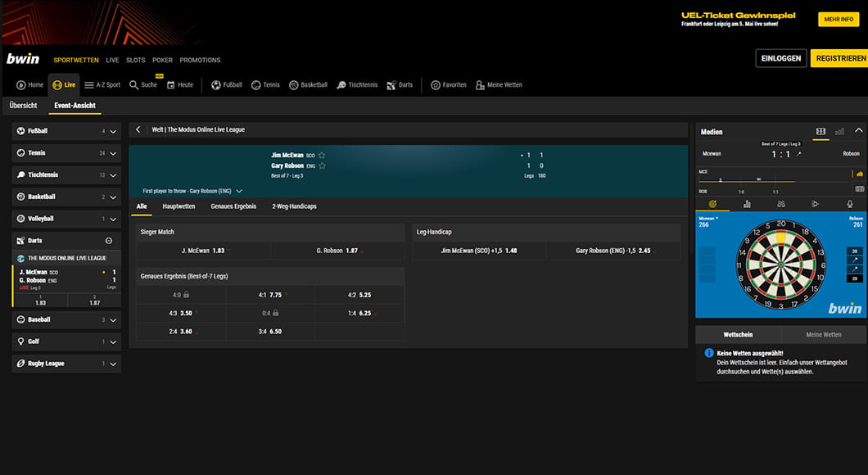
Task: Select the bar statistics icon in Medien header
Action: (840, 131)
